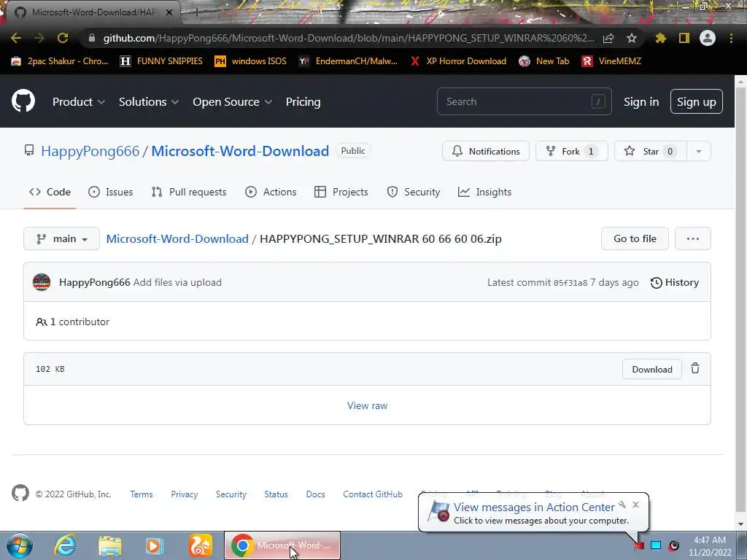The image size is (747, 560).
Task: Click Action Center flag in system tray
Action: 639,545
